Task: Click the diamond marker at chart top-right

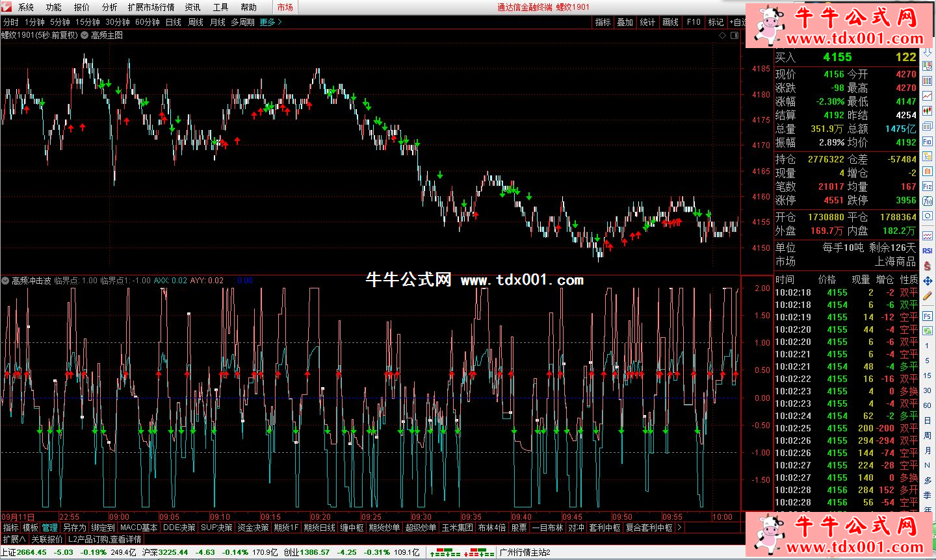Action: (722, 36)
